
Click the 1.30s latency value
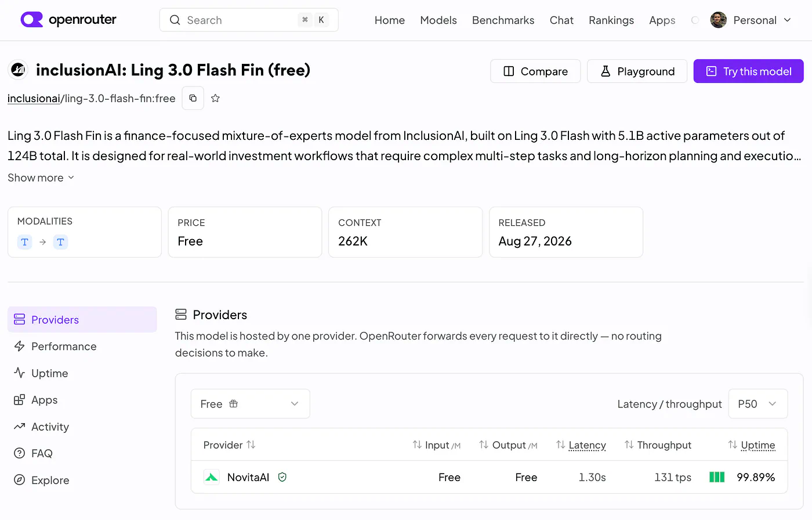[x=592, y=477]
